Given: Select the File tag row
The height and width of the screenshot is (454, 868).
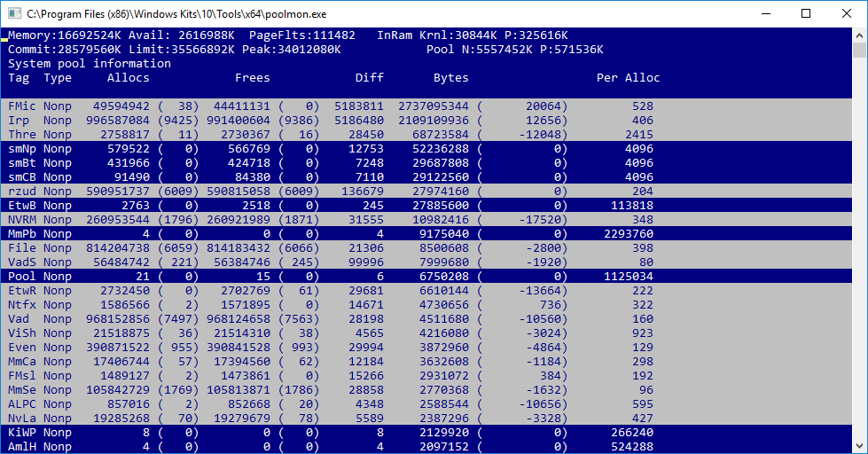Looking at the screenshot, I should click(426, 248).
